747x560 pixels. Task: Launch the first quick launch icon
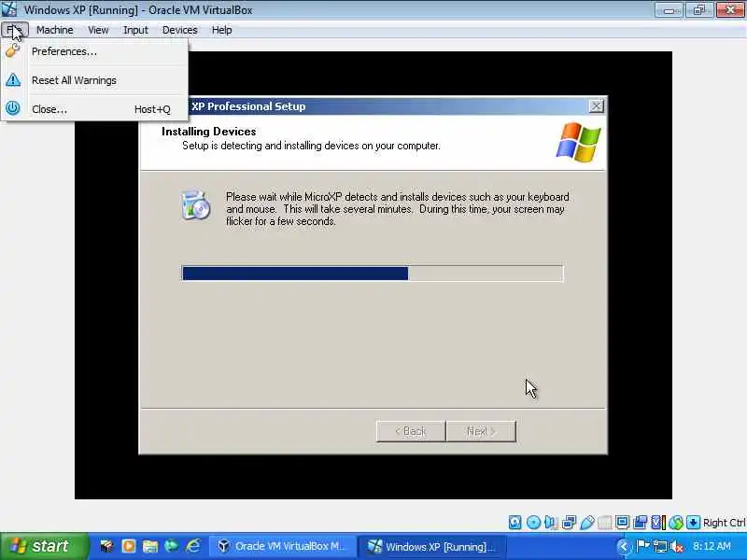click(x=106, y=546)
